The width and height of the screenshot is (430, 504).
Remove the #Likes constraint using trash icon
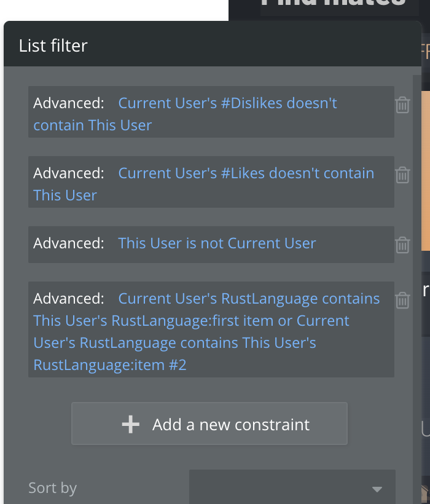pyautogui.click(x=402, y=175)
